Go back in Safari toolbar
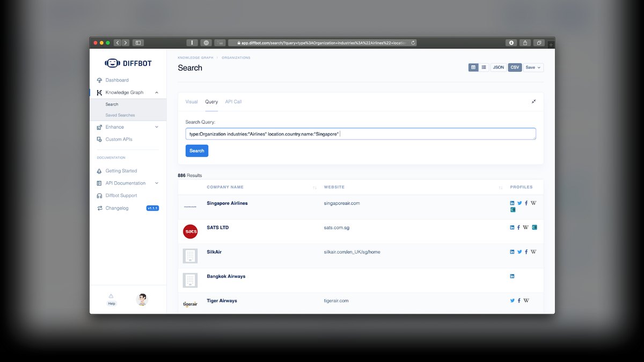This screenshot has width=644, height=362. (x=117, y=42)
